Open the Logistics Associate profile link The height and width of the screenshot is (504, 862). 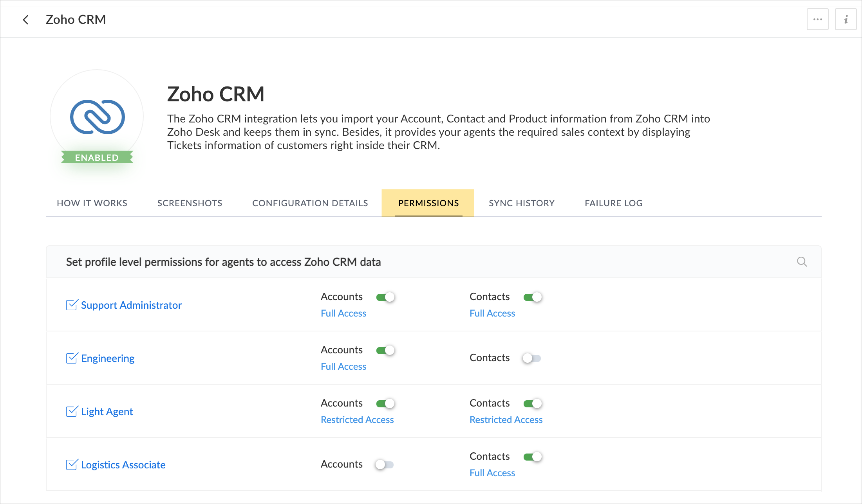coord(123,465)
